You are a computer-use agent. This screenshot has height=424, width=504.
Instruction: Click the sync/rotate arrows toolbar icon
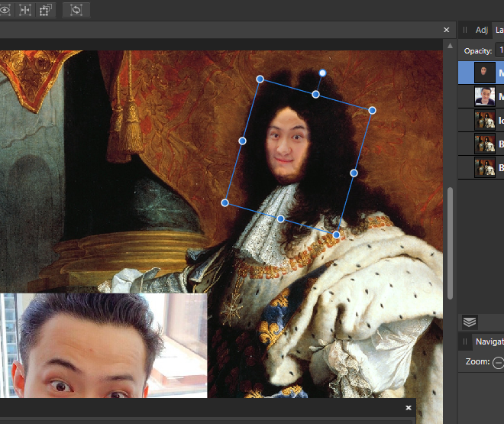tap(76, 10)
